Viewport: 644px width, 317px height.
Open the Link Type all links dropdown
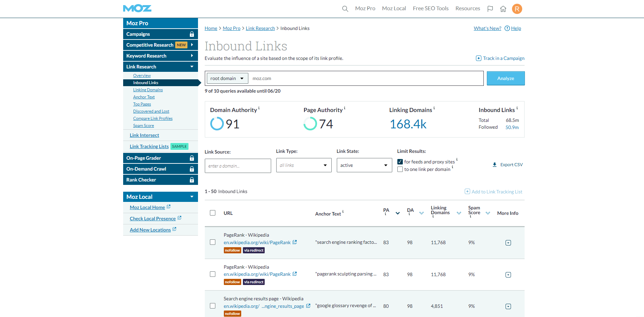pyautogui.click(x=304, y=165)
